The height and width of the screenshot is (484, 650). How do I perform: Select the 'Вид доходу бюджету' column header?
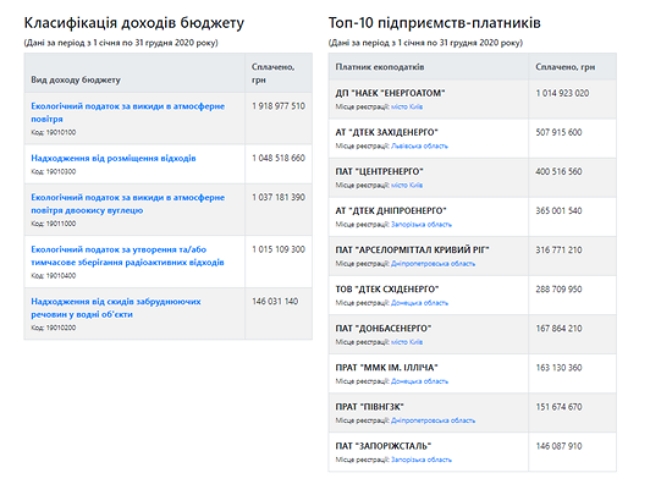pyautogui.click(x=75, y=80)
